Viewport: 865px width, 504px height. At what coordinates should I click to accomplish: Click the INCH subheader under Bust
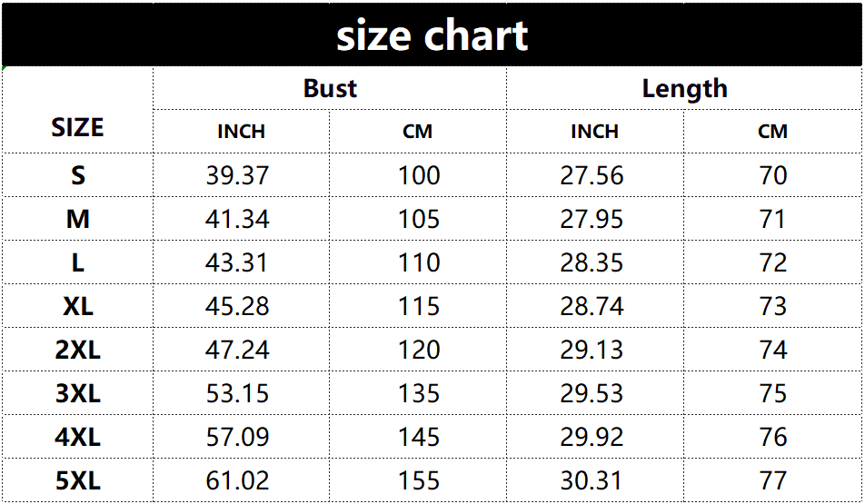pyautogui.click(x=241, y=132)
